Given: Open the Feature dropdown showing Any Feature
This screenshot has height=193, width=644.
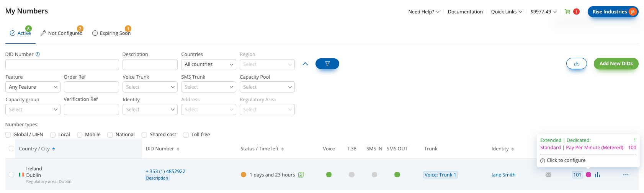Looking at the screenshot, I should (33, 87).
